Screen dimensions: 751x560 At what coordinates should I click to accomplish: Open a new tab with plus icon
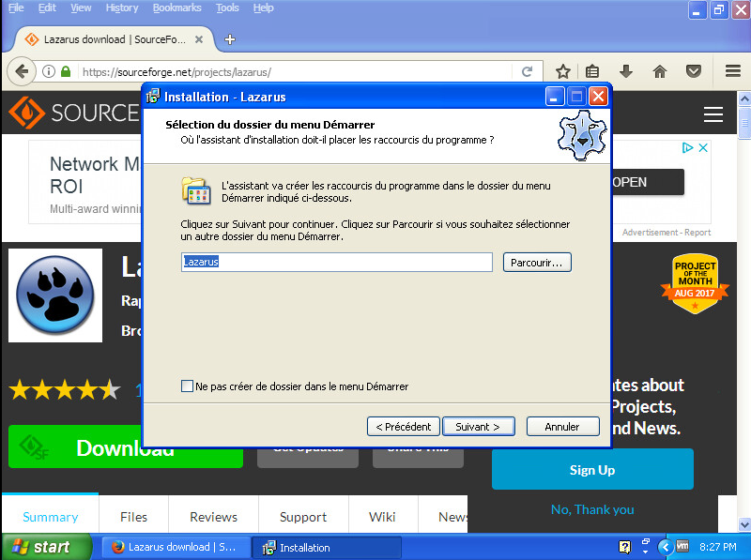coord(230,39)
